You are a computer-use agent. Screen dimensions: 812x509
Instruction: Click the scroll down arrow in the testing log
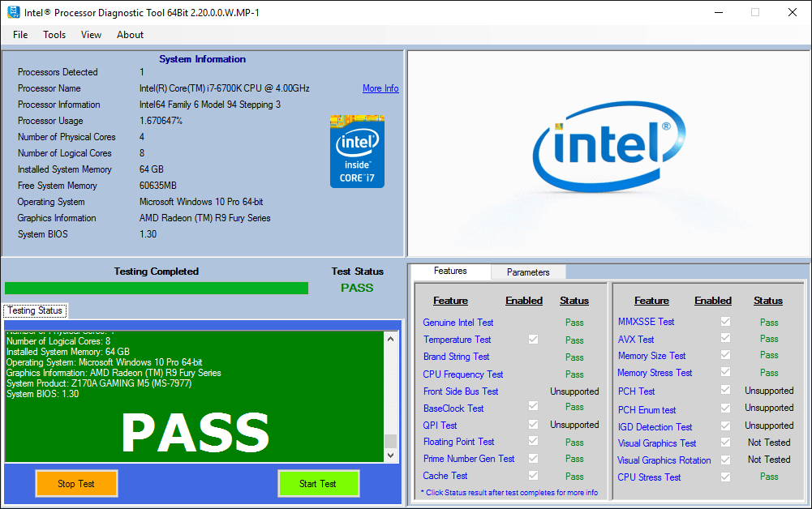(390, 456)
